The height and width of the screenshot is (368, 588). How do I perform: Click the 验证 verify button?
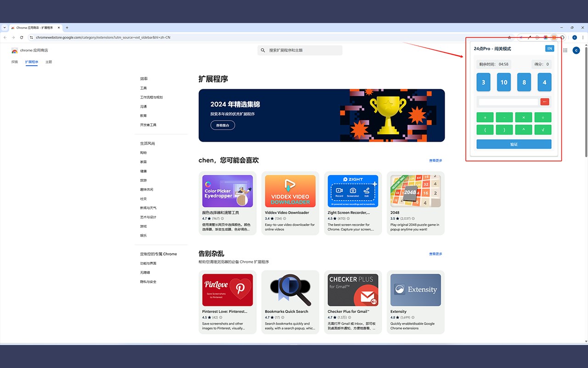[514, 144]
